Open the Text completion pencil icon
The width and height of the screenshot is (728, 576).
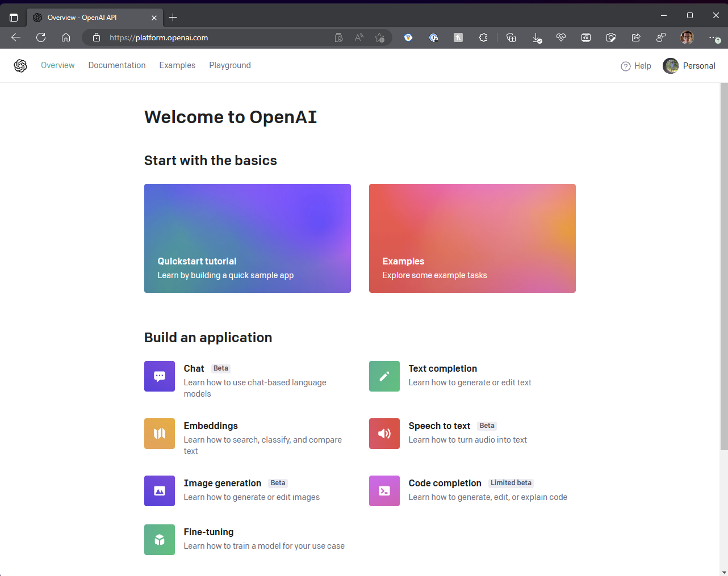pos(384,376)
